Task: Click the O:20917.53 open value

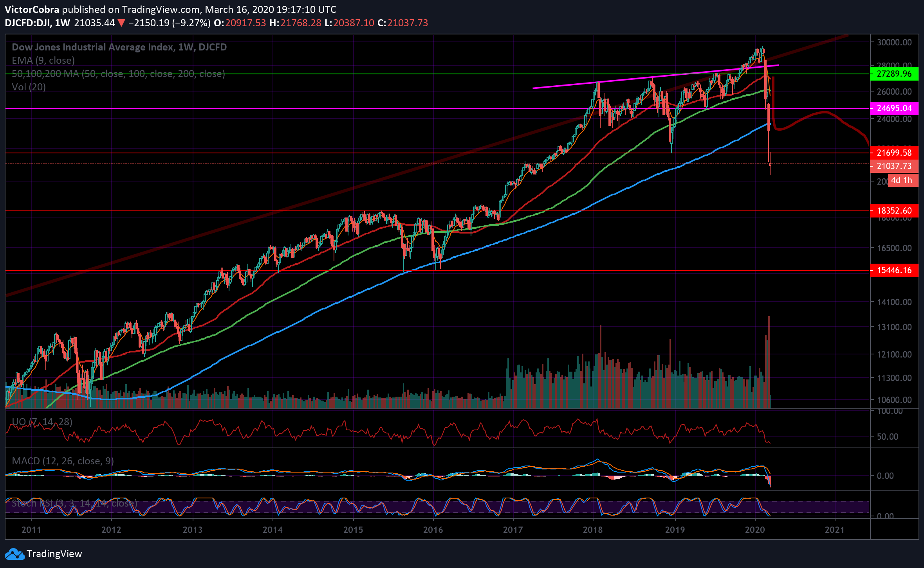Action: (240, 23)
